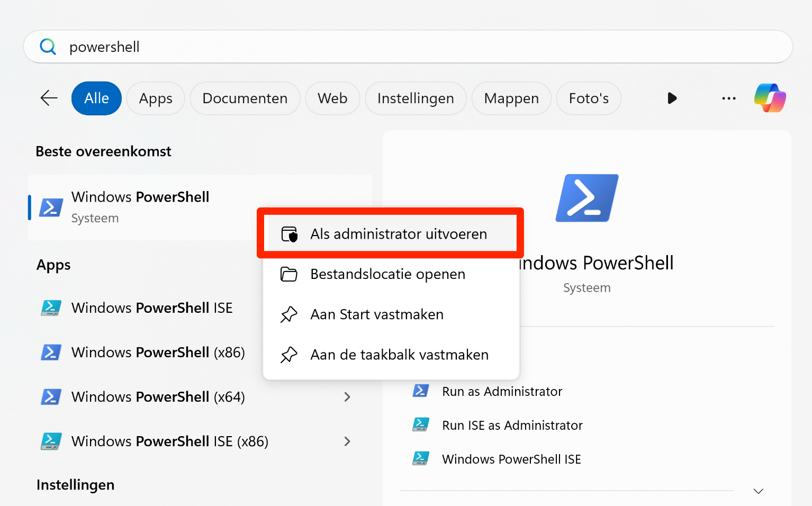This screenshot has height=506, width=812.
Task: Open Copilot via the colorful icon
Action: (x=770, y=98)
